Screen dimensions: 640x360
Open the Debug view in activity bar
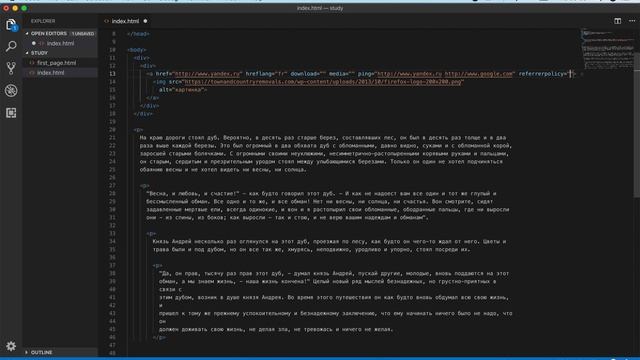[x=11, y=90]
